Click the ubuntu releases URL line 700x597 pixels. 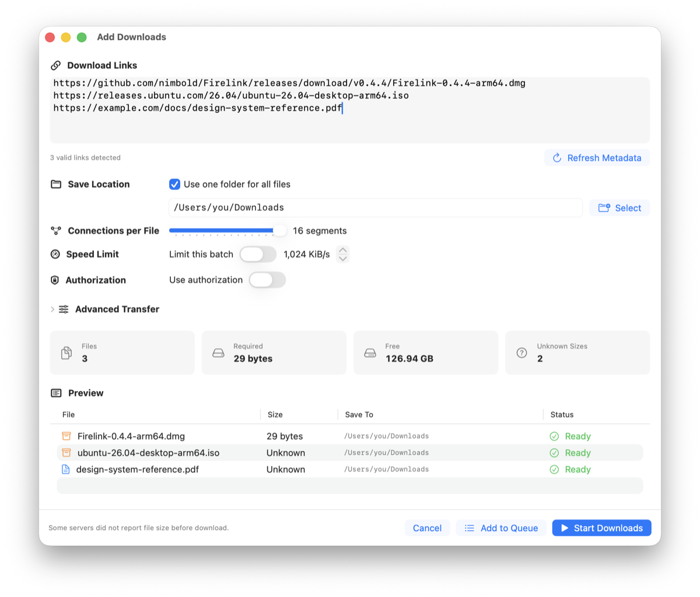click(231, 96)
